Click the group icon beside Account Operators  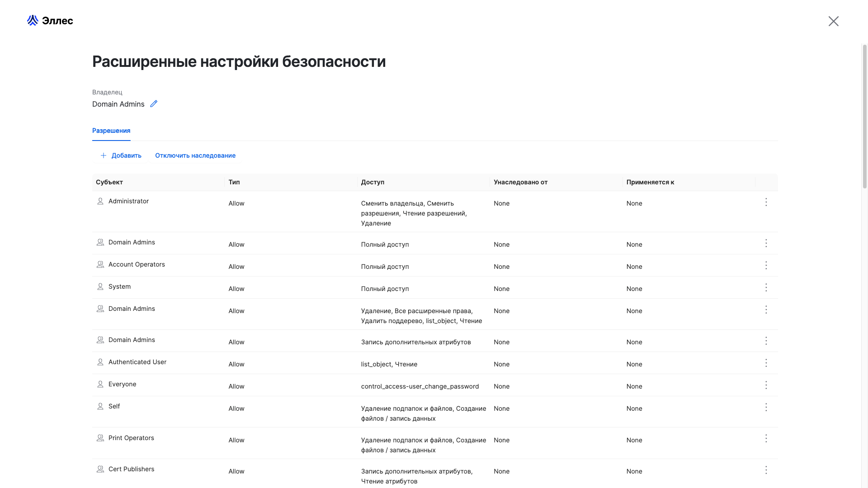click(x=100, y=264)
